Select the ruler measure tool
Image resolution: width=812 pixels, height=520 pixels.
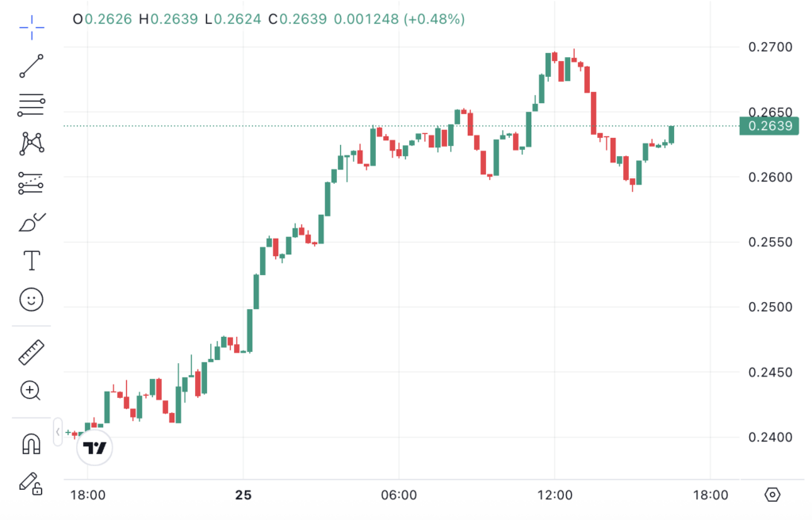32,351
